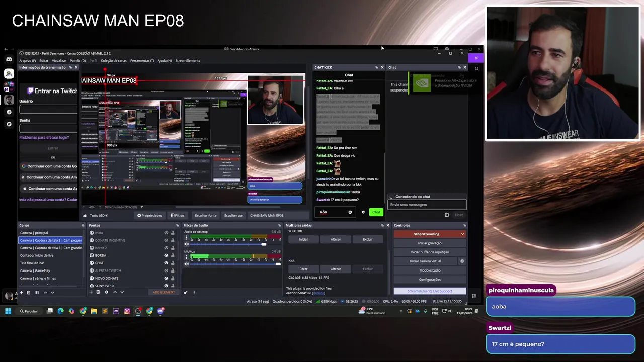Follow the donate link in plugin info
Screen dimensions: 644x362
(x=318, y=293)
